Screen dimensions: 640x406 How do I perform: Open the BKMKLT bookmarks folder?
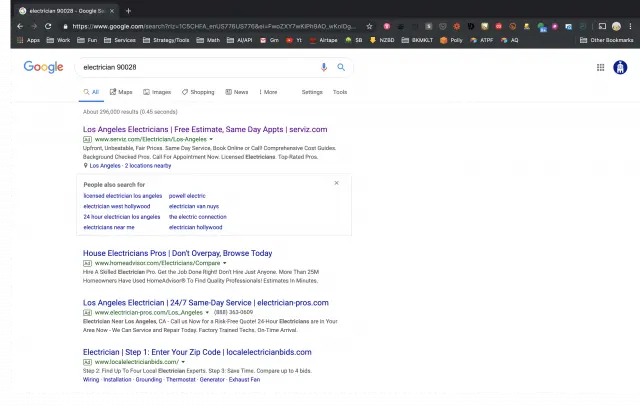(x=417, y=40)
